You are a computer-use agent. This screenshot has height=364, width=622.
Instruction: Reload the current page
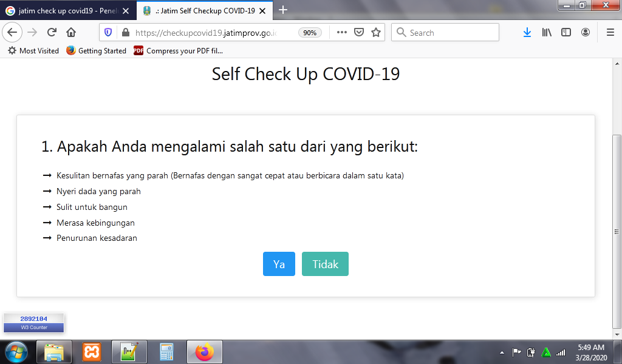click(52, 32)
